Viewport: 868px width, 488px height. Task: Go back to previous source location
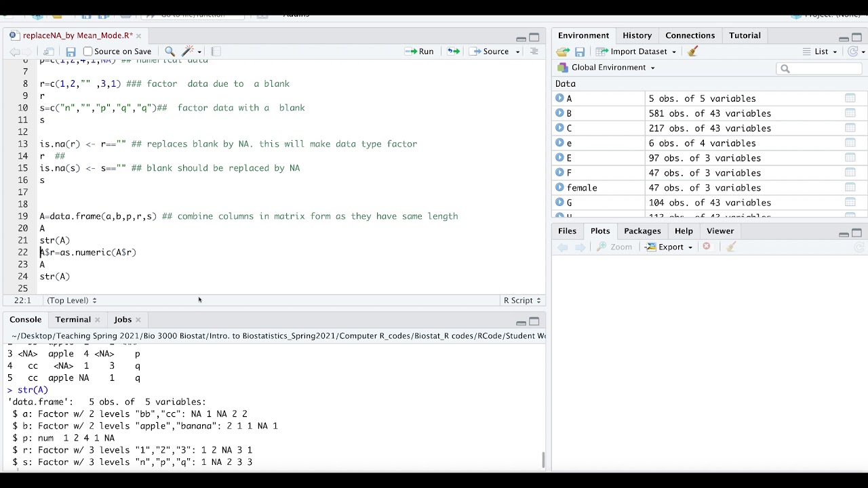tap(14, 52)
